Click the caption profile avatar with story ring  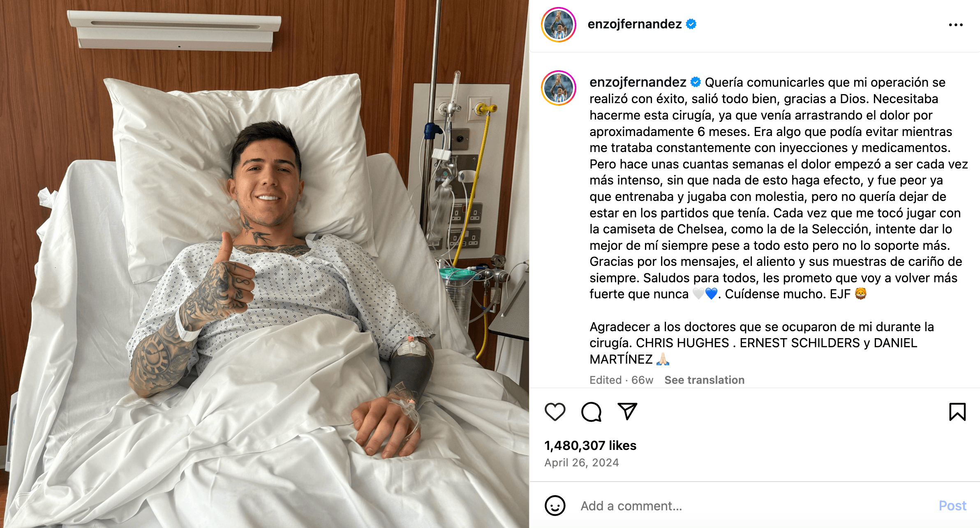(x=558, y=88)
